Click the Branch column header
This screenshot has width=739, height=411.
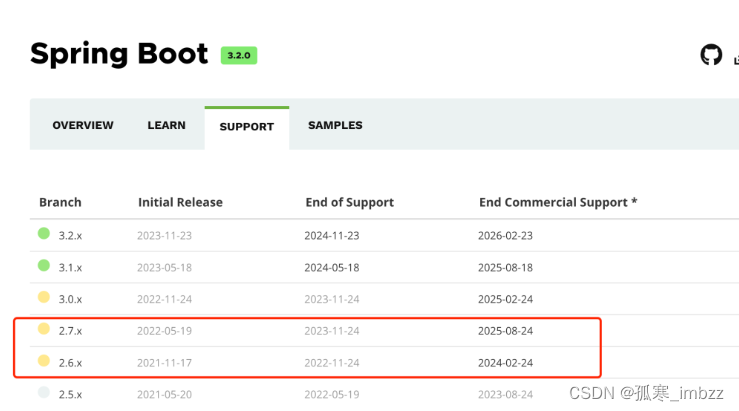pyautogui.click(x=60, y=202)
